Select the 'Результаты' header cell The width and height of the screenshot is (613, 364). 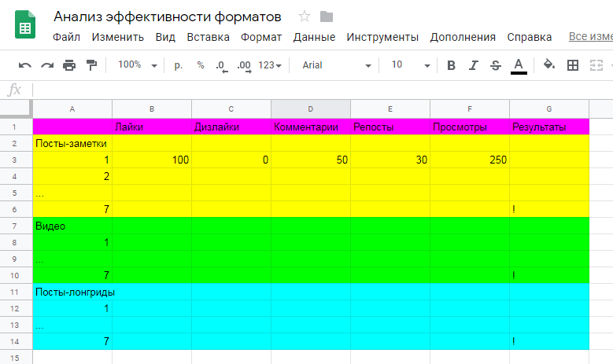coord(549,127)
